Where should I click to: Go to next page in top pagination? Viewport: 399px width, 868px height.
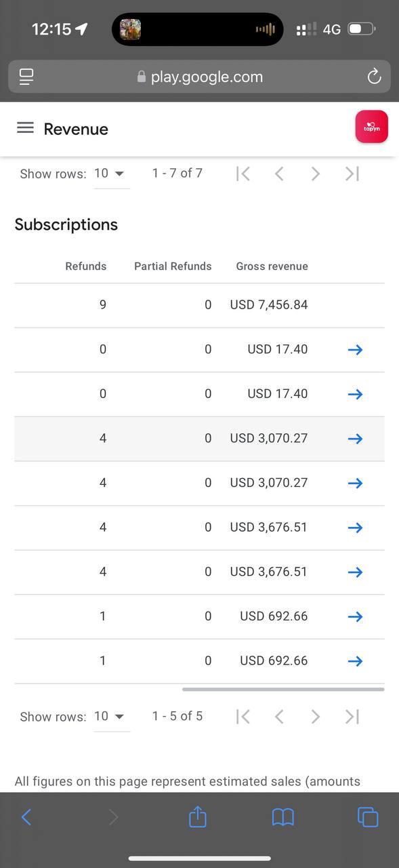(x=315, y=174)
